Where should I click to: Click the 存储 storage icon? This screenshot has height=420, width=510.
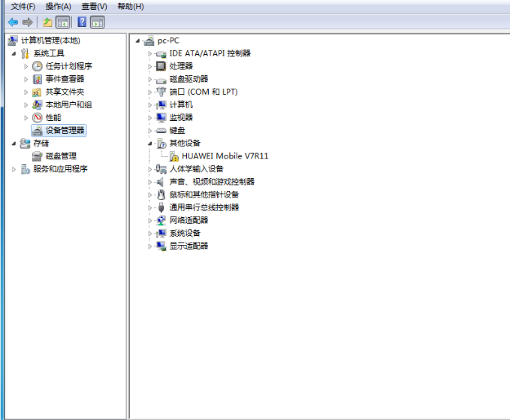tap(25, 144)
